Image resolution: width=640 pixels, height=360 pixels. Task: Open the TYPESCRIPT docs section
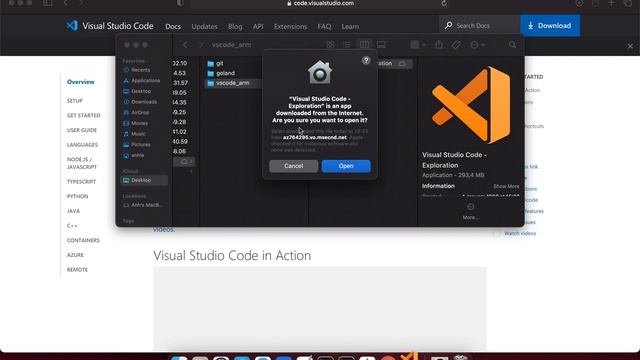click(81, 182)
